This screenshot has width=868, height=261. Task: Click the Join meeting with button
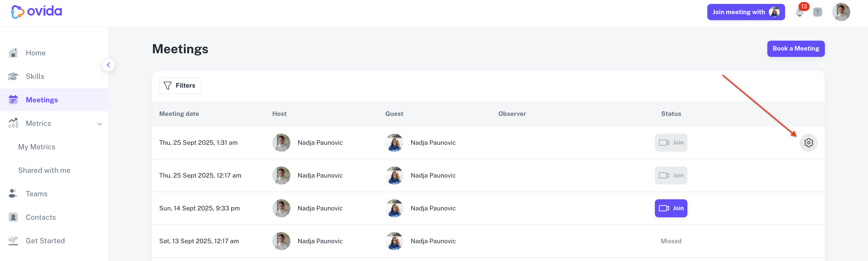(x=746, y=12)
